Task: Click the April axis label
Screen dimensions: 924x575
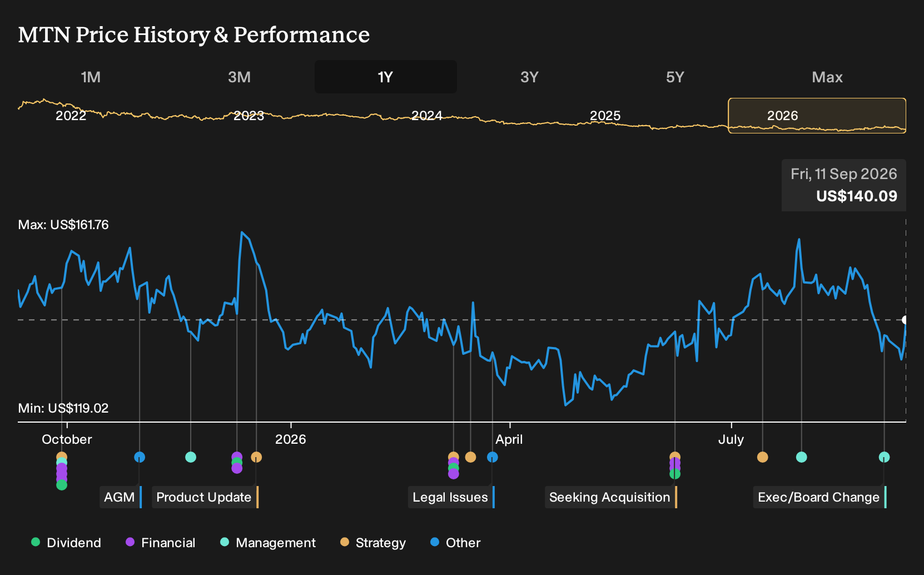Action: click(509, 439)
